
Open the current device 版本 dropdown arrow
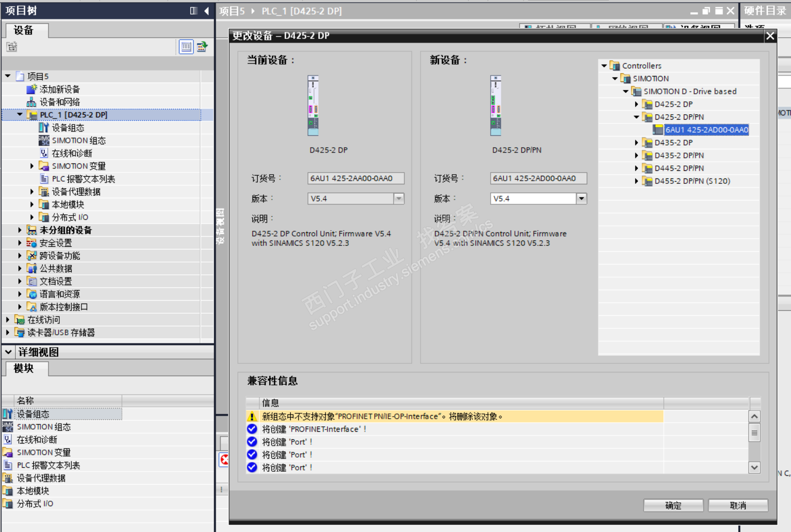point(398,199)
